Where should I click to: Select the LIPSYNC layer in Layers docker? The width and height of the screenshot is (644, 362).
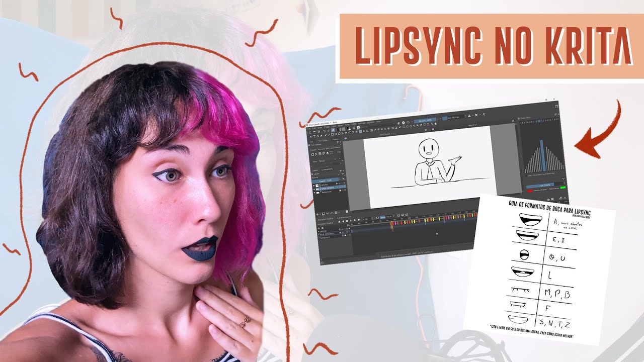[329, 185]
